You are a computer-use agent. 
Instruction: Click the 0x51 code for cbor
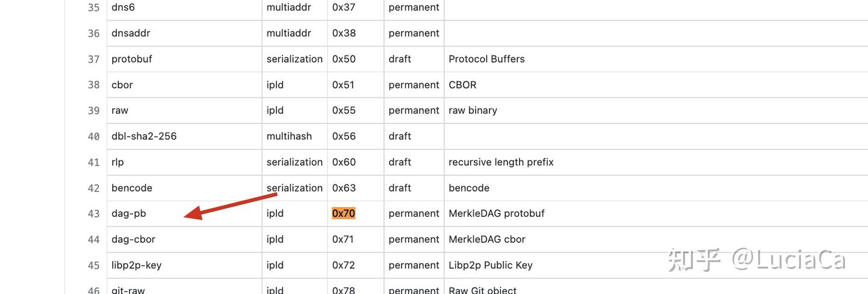(x=343, y=85)
